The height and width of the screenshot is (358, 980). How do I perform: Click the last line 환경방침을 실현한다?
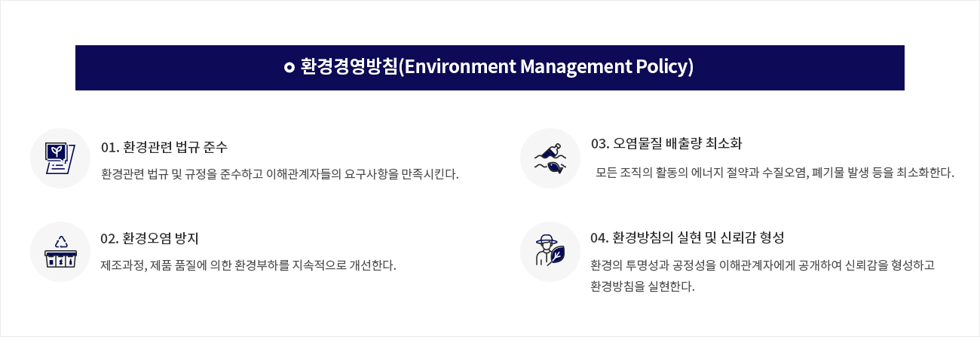(x=642, y=286)
